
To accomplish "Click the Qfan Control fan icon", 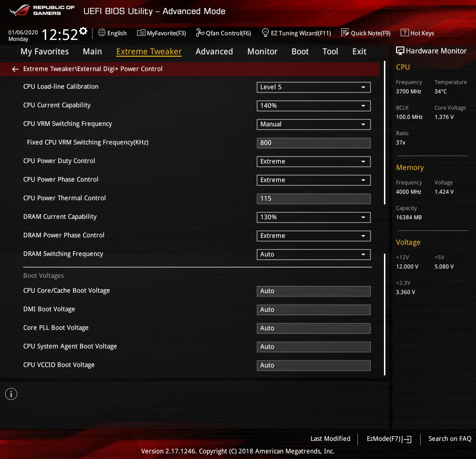I will pyautogui.click(x=200, y=33).
